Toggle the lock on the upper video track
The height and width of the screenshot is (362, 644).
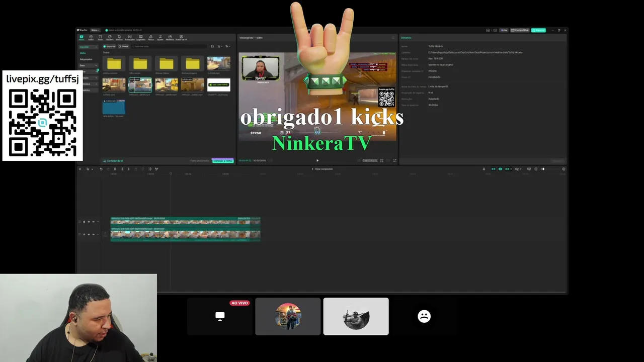(84, 222)
